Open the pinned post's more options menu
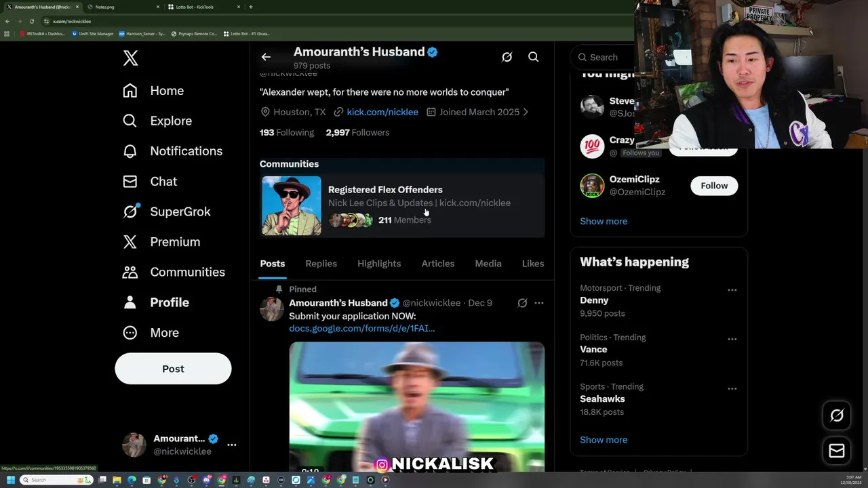The width and height of the screenshot is (868, 488). tap(539, 303)
